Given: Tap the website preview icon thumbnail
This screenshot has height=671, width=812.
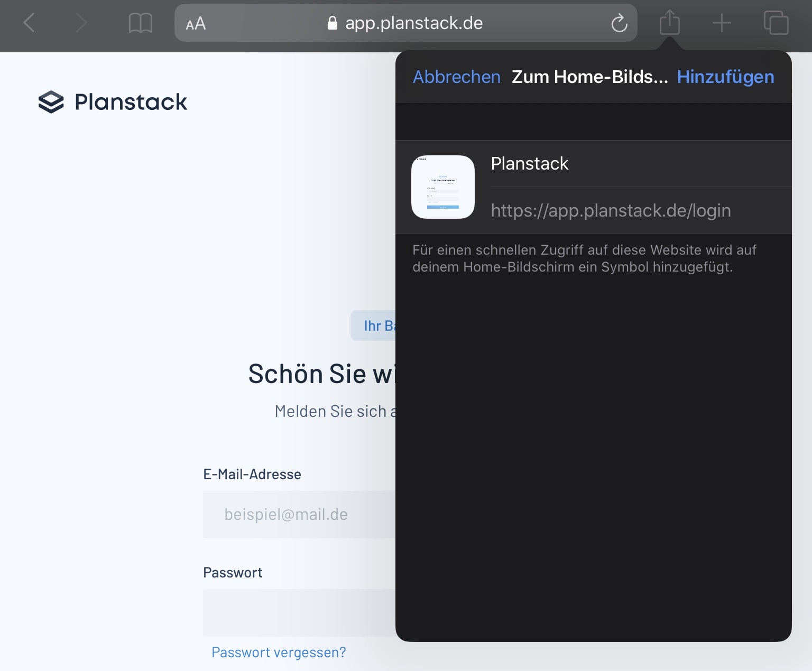Looking at the screenshot, I should coord(443,187).
